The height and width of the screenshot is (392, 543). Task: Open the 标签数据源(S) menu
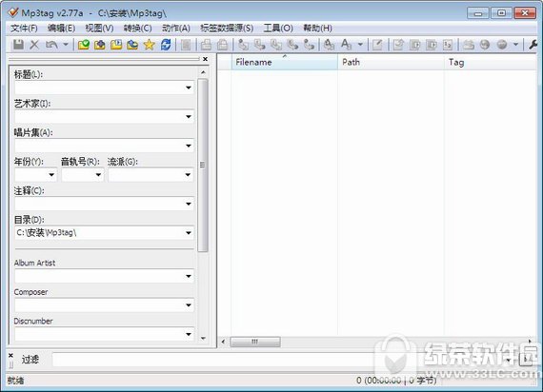click(x=227, y=28)
